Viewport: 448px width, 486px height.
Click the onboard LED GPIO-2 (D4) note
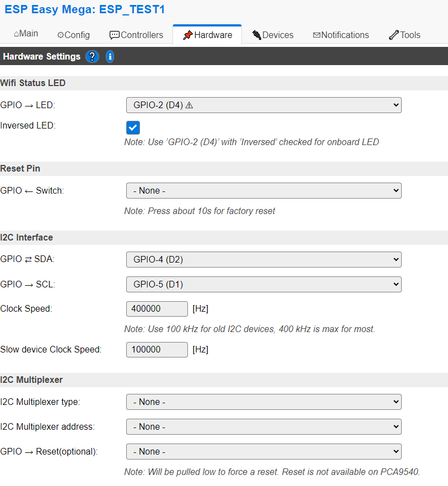[251, 142]
